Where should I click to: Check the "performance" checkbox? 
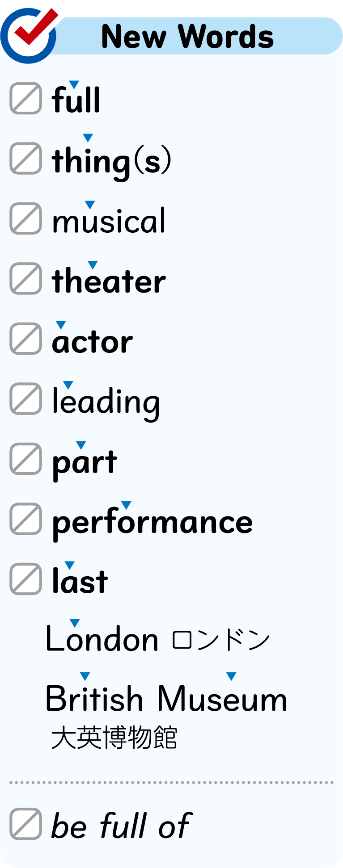pos(26,519)
